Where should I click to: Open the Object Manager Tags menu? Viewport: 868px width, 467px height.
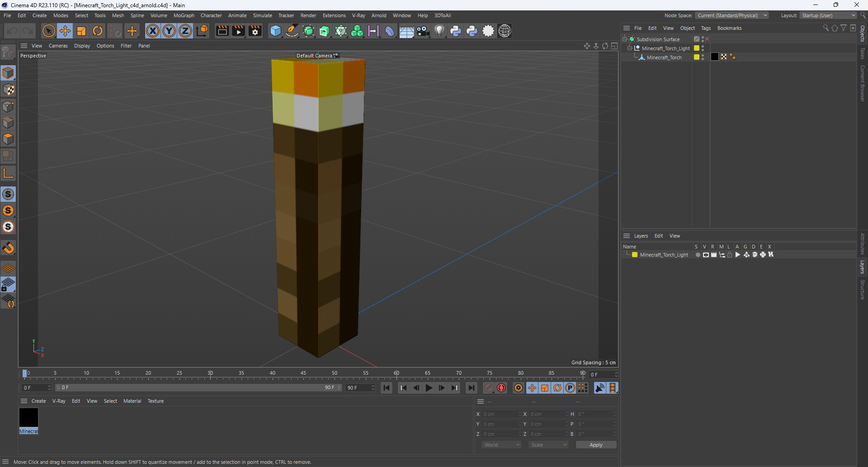706,28
